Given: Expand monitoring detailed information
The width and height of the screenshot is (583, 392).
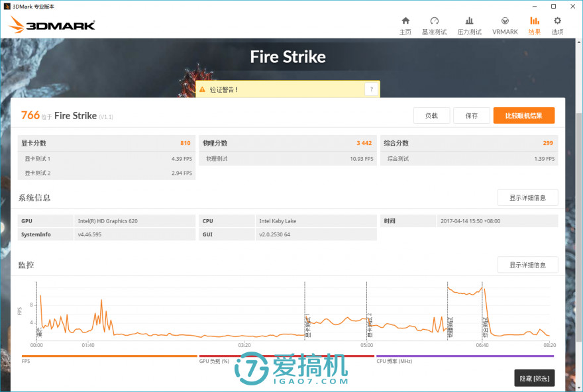Looking at the screenshot, I should coord(527,264).
